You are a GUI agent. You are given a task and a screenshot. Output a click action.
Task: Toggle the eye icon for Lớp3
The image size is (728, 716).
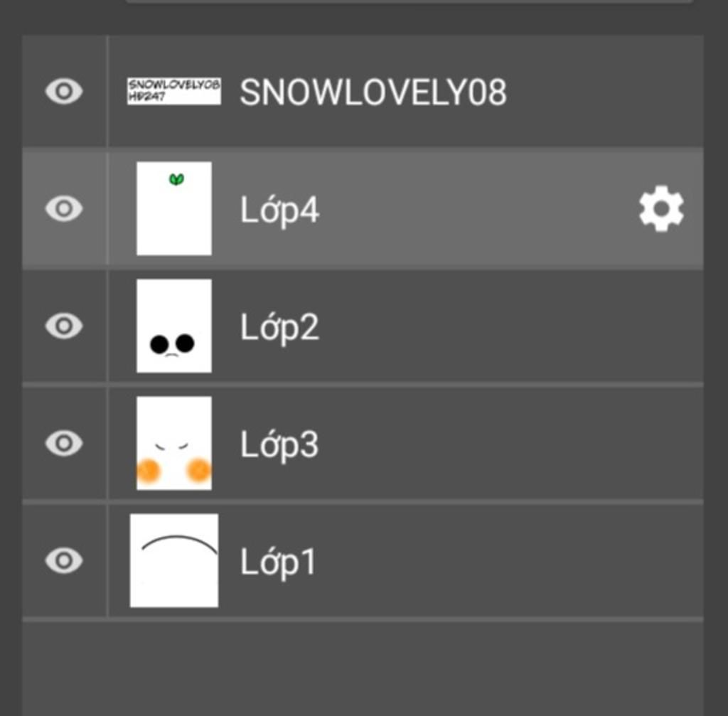pos(64,444)
